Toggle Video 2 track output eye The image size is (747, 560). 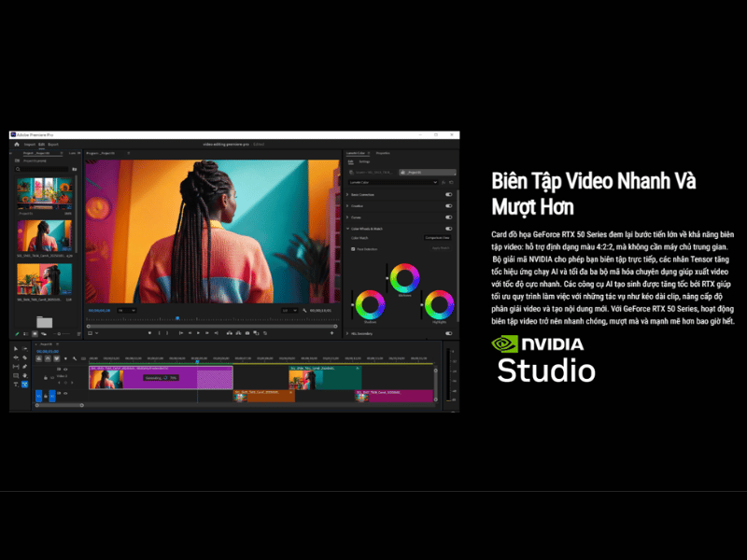65,369
